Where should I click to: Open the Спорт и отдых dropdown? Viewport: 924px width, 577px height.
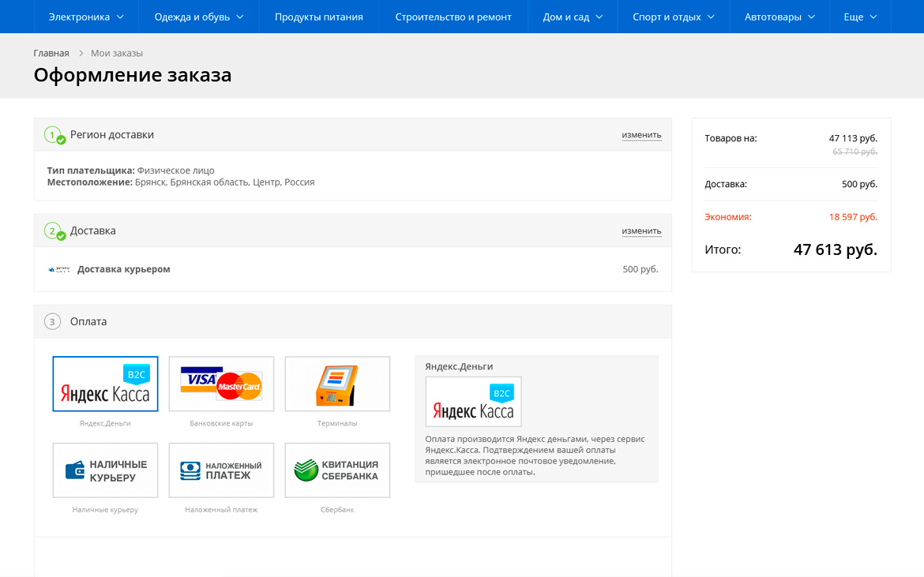[x=674, y=17]
